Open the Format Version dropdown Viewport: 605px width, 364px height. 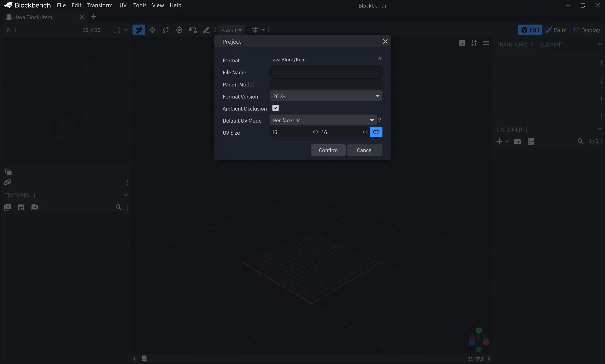[326, 96]
